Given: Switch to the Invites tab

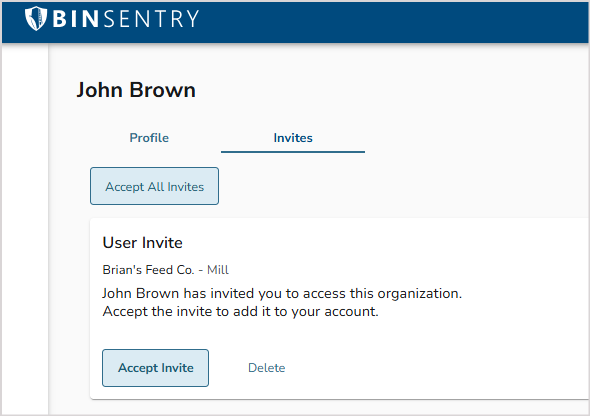Looking at the screenshot, I should (293, 138).
